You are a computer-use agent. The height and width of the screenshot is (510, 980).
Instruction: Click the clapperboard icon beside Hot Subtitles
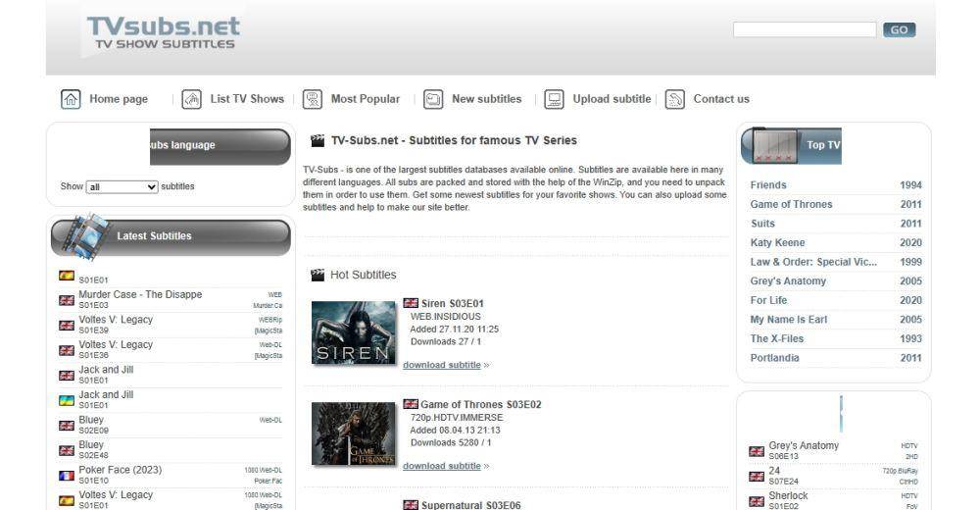pyautogui.click(x=318, y=275)
